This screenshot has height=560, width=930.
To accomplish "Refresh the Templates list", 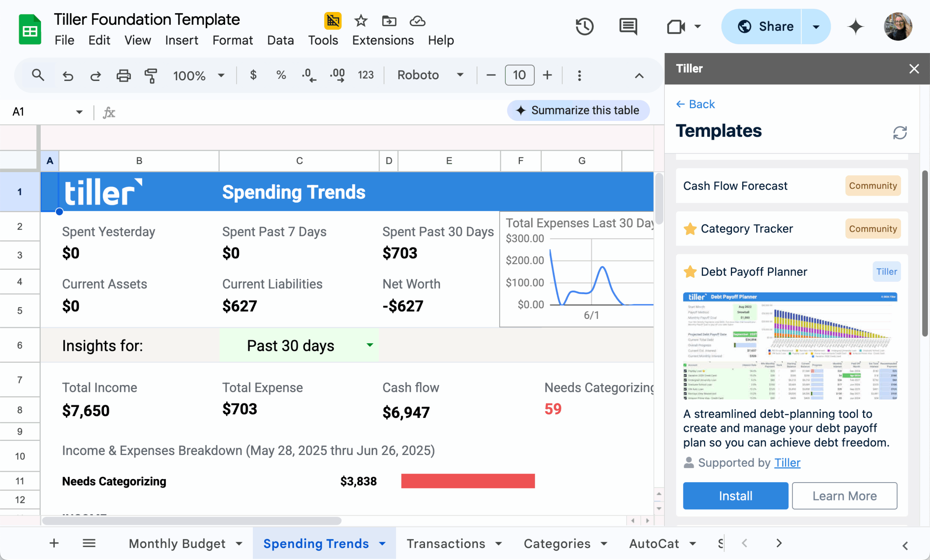I will (900, 133).
